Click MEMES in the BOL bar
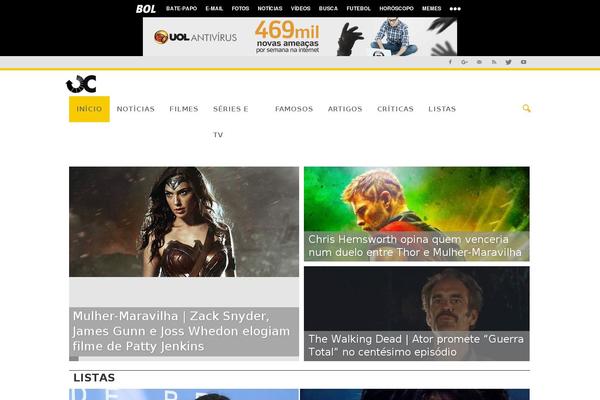This screenshot has width=600, height=400. click(432, 8)
